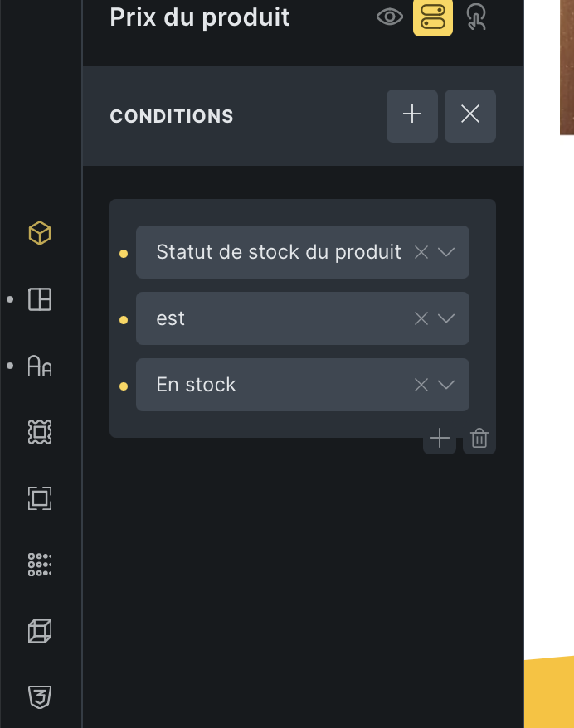The height and width of the screenshot is (728, 574).
Task: Toggle the yellow conditions button in header
Action: pyautogui.click(x=433, y=17)
